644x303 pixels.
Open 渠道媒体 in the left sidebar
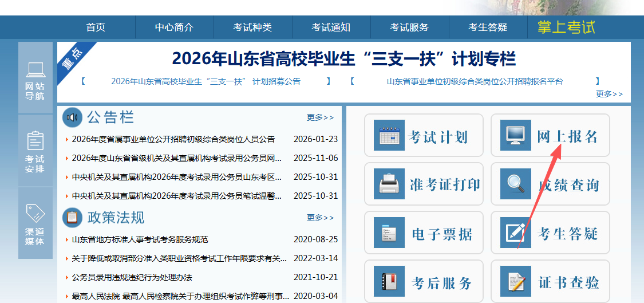coord(35,223)
